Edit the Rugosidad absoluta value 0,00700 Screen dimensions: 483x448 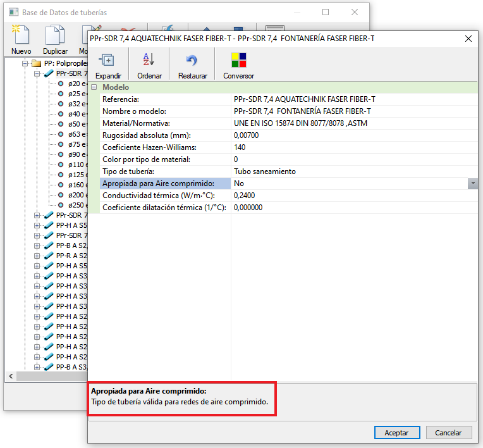coord(354,135)
